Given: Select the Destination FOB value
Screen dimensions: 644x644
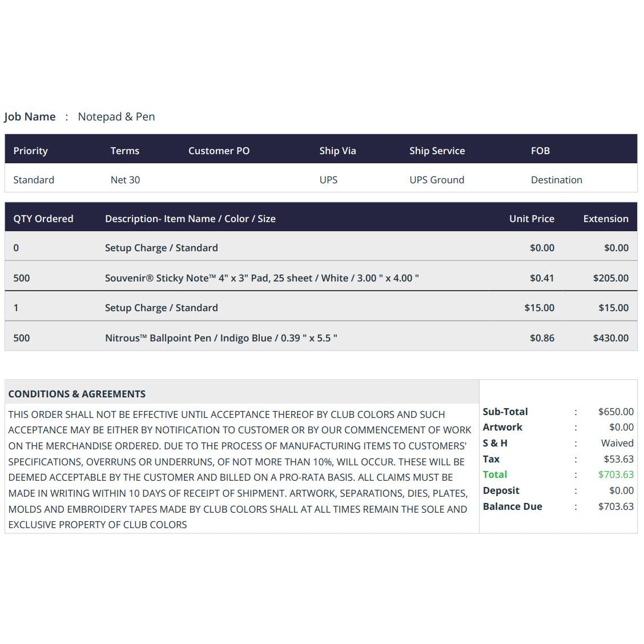Looking at the screenshot, I should 557,180.
